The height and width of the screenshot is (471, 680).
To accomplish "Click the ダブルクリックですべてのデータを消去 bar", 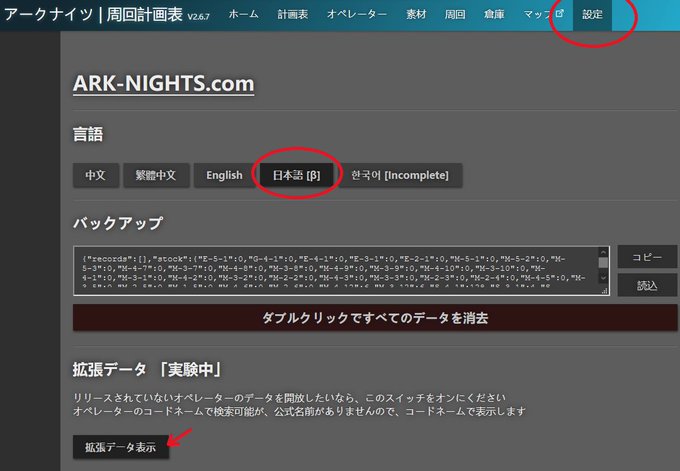I will (375, 317).
